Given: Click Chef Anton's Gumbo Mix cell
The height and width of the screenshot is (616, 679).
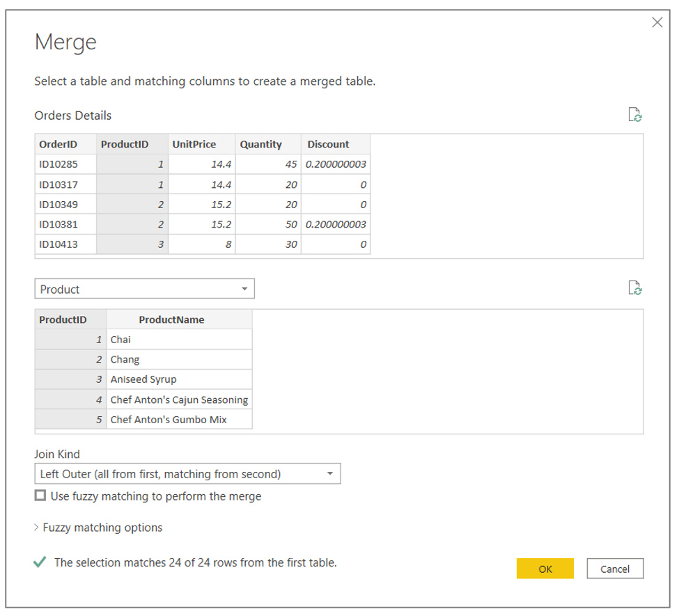Looking at the screenshot, I should pos(178,420).
